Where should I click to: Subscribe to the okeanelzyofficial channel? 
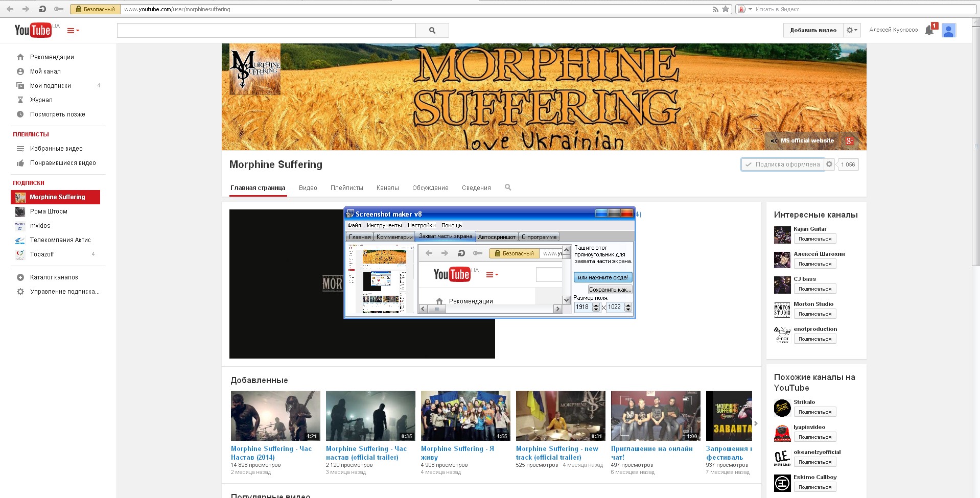coord(815,462)
